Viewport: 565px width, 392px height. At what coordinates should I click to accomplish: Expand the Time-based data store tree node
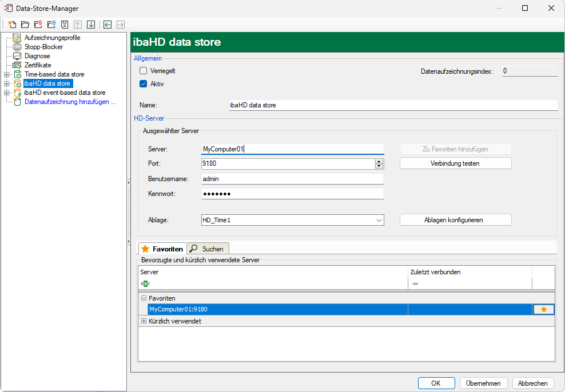pos(6,74)
